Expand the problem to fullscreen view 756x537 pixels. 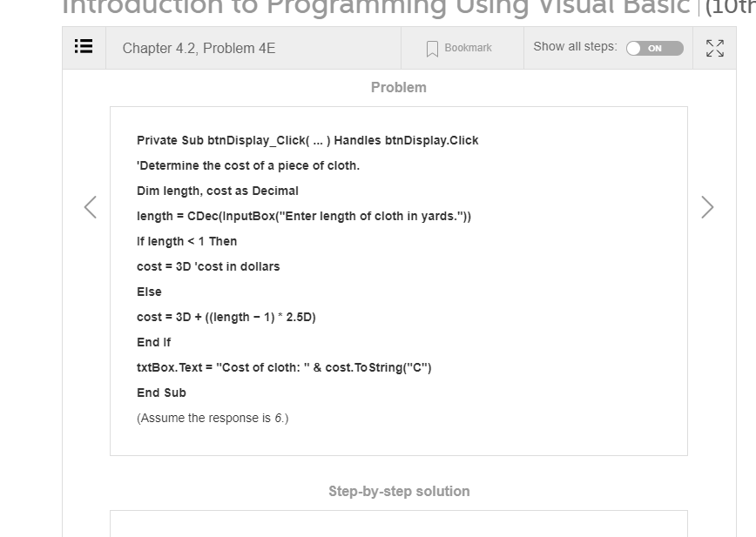click(x=715, y=48)
